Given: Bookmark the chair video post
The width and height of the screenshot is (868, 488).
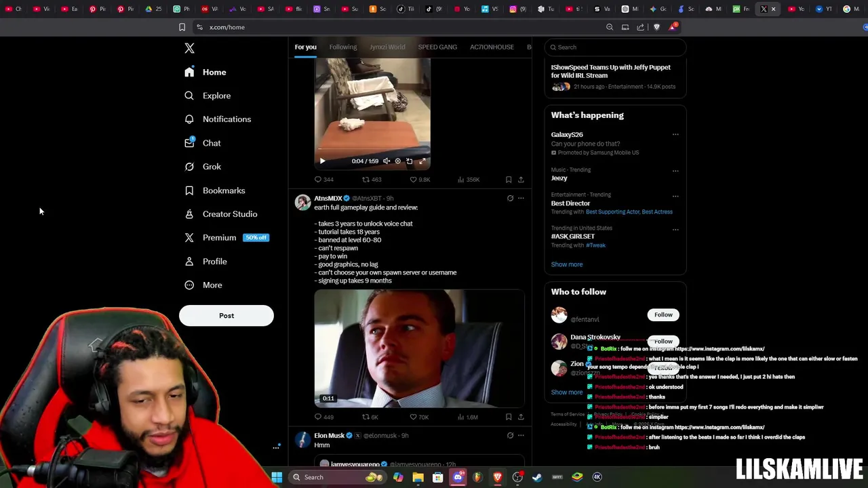Looking at the screenshot, I should click(x=509, y=180).
